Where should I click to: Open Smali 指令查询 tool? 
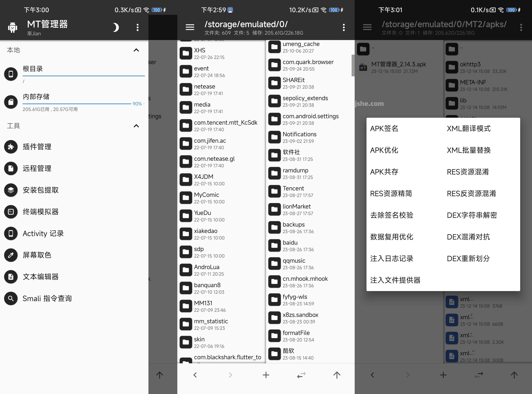pyautogui.click(x=47, y=299)
